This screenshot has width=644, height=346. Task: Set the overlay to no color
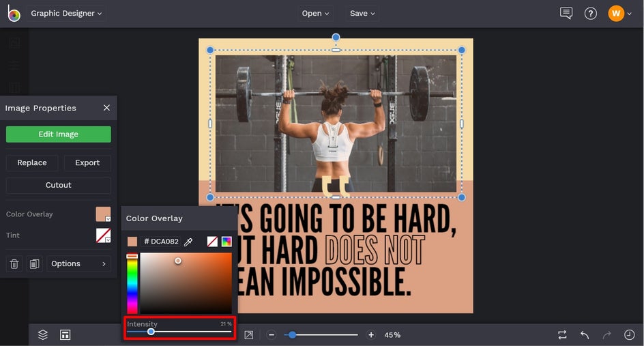pos(212,242)
